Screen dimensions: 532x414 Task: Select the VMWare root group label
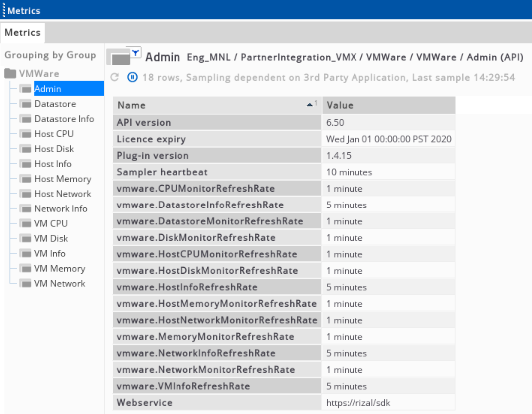click(39, 74)
